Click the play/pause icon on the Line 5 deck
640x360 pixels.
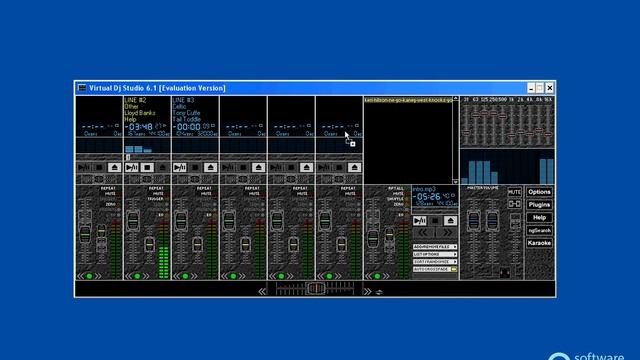pos(276,167)
